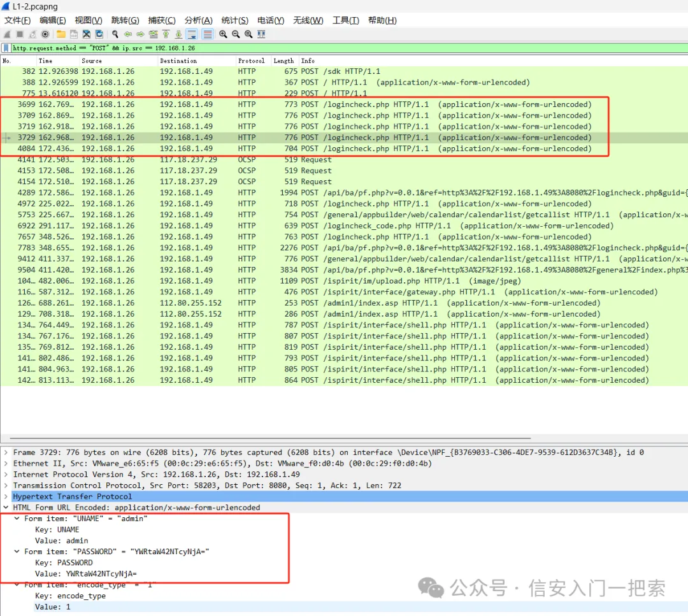
Task: Collapse the PASSWORD form item
Action: pos(17,552)
